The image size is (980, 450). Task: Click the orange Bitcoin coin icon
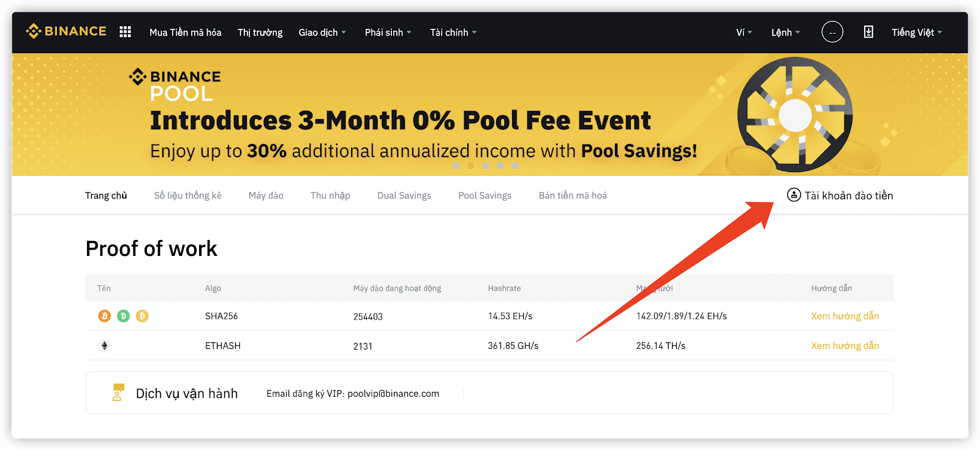(105, 316)
